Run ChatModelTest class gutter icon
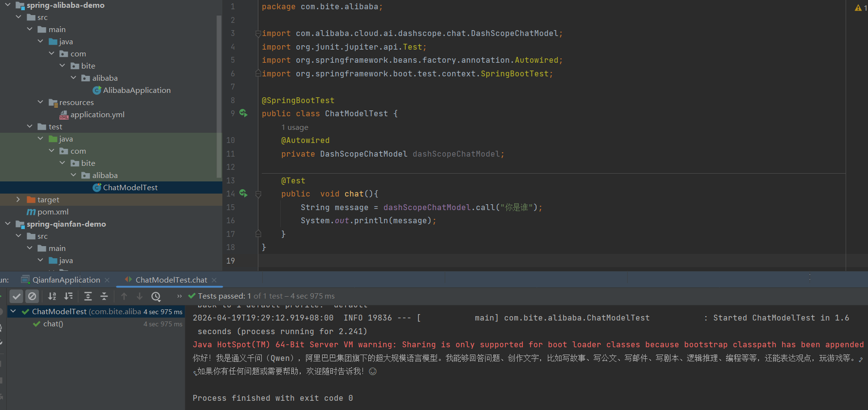The height and width of the screenshot is (410, 868). pos(243,113)
